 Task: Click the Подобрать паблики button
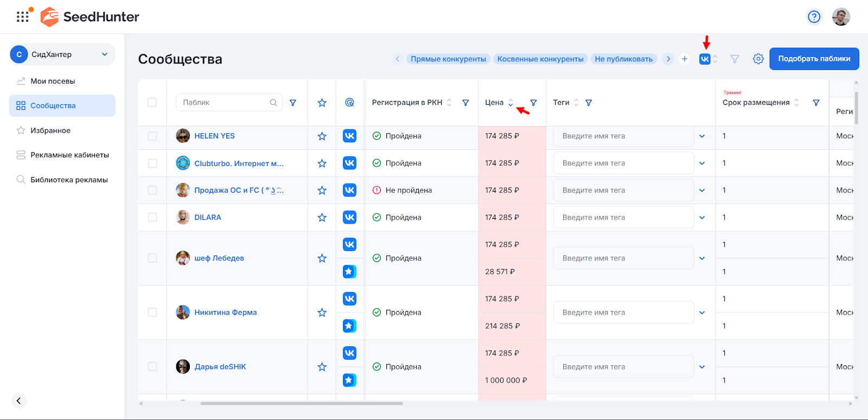814,59
